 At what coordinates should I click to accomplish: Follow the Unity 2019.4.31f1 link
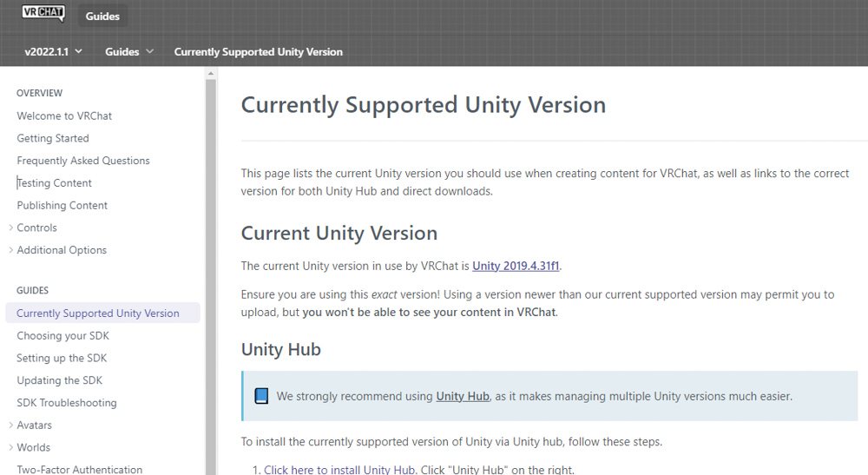click(516, 266)
